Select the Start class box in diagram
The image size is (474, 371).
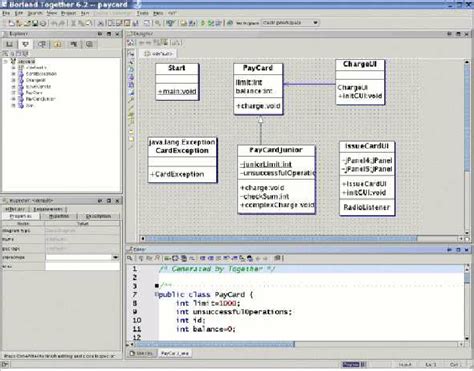point(177,82)
